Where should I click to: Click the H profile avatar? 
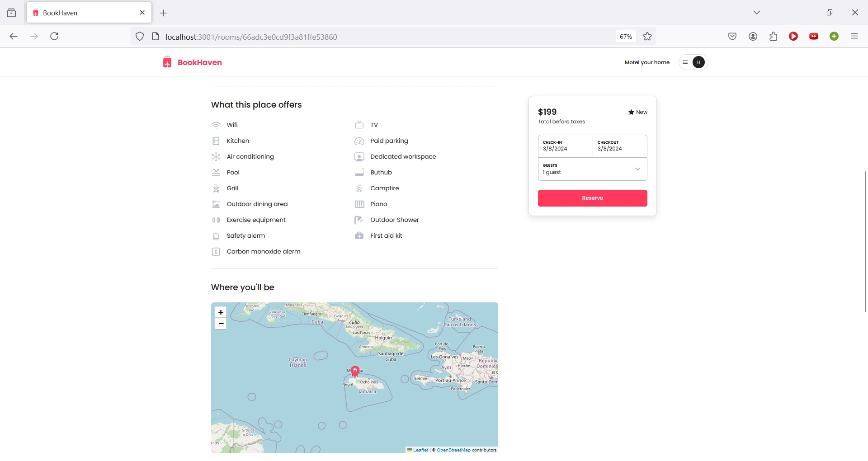coord(699,63)
